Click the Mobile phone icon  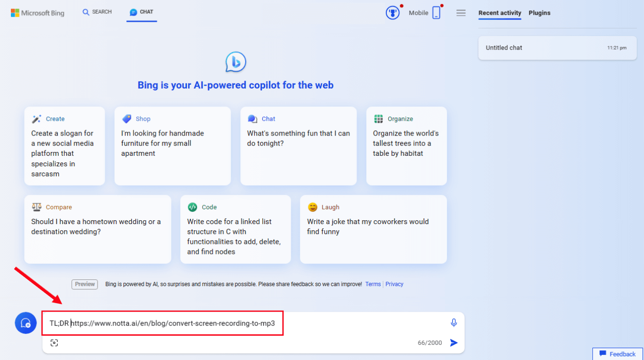(x=437, y=13)
